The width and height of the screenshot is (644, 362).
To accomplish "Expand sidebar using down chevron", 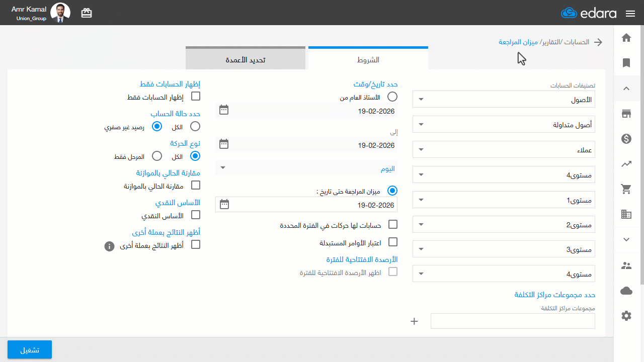I will (626, 239).
